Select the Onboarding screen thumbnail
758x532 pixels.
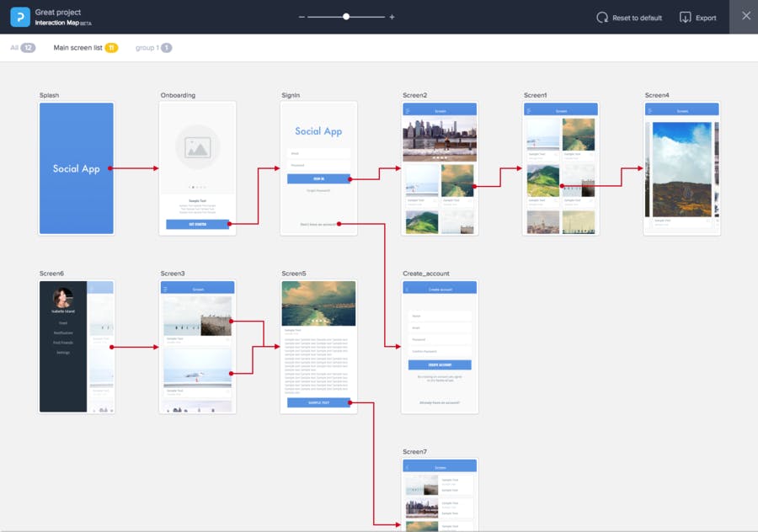tap(198, 168)
